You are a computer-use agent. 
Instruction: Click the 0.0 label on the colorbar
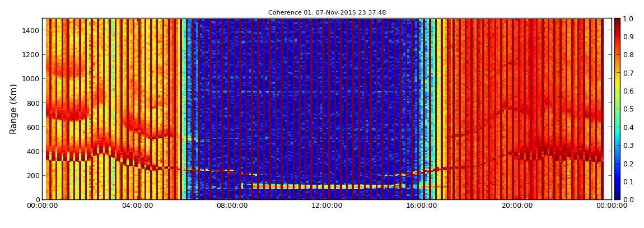629,199
